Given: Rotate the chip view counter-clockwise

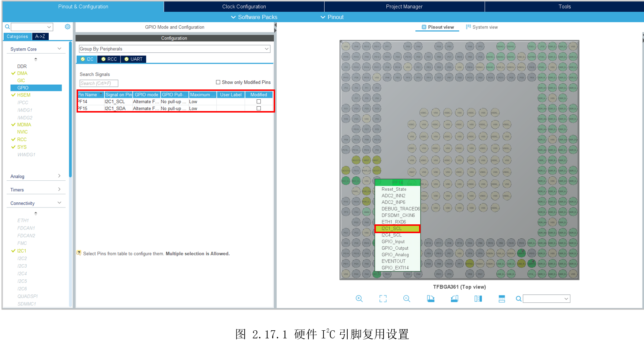Looking at the screenshot, I should 454,299.
